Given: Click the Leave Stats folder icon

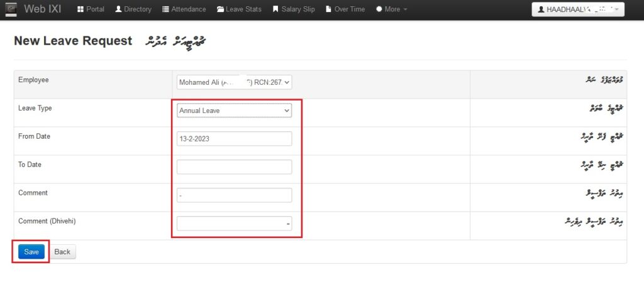Looking at the screenshot, I should (220, 9).
